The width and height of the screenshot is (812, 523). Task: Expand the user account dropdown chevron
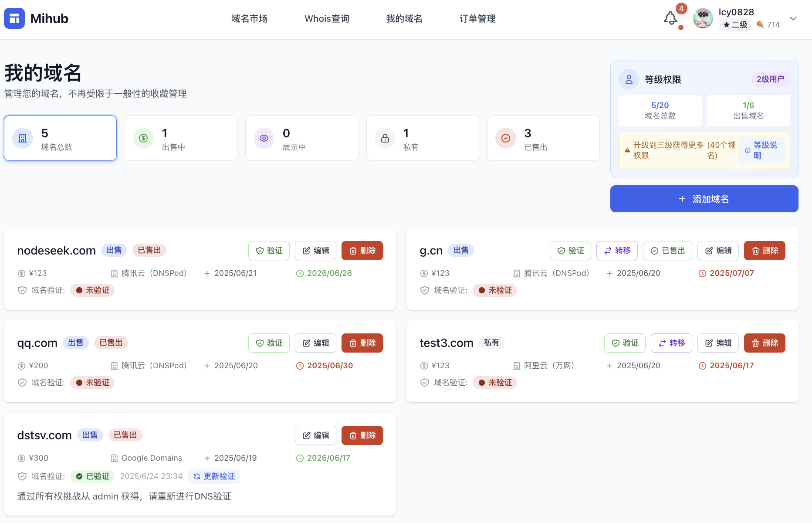point(793,19)
